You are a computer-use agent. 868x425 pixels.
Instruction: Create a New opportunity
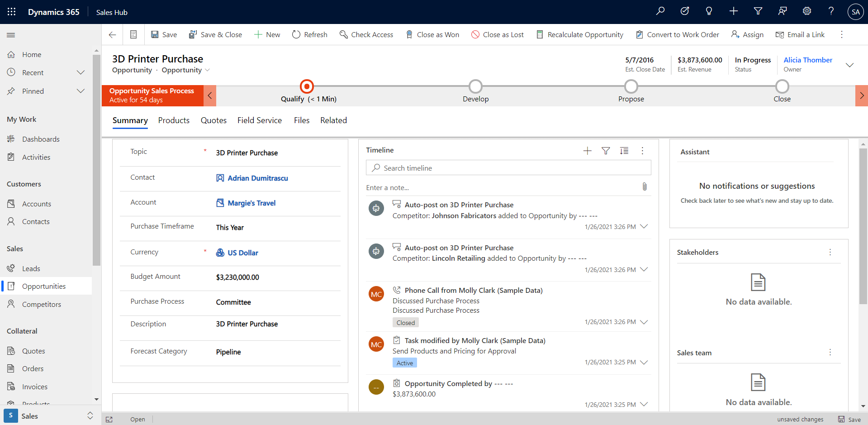267,34
